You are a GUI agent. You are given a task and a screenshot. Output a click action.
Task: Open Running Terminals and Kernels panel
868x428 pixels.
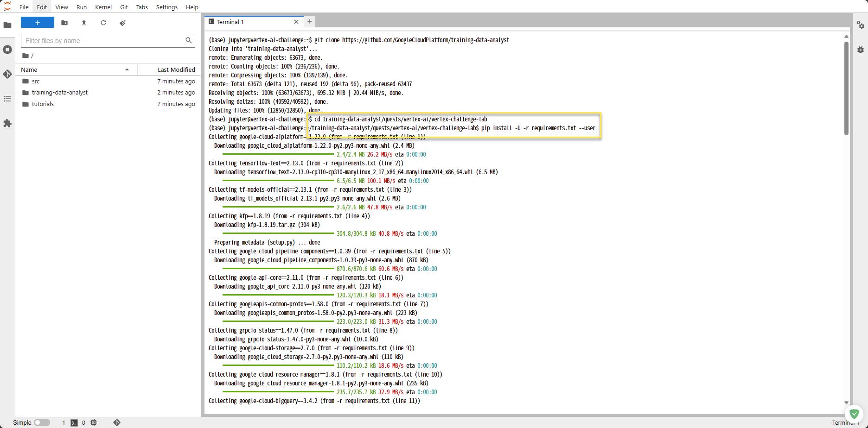(x=7, y=50)
